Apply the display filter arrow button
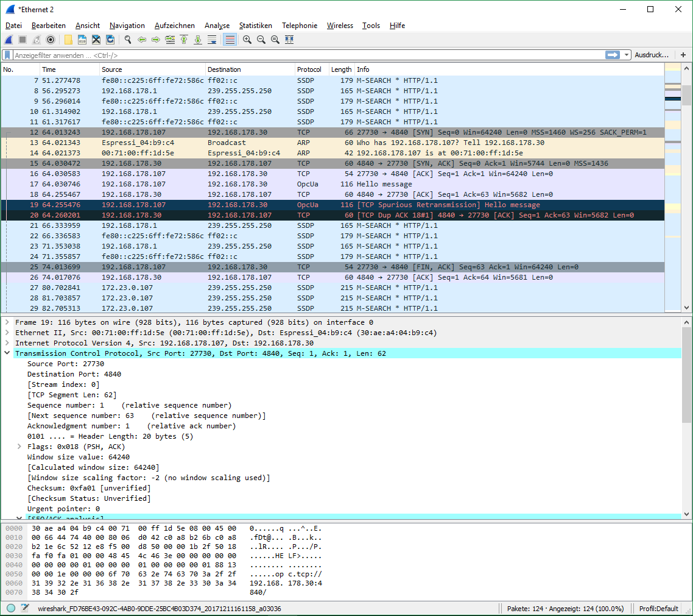Viewport: 693px width, 616px height. [x=613, y=55]
